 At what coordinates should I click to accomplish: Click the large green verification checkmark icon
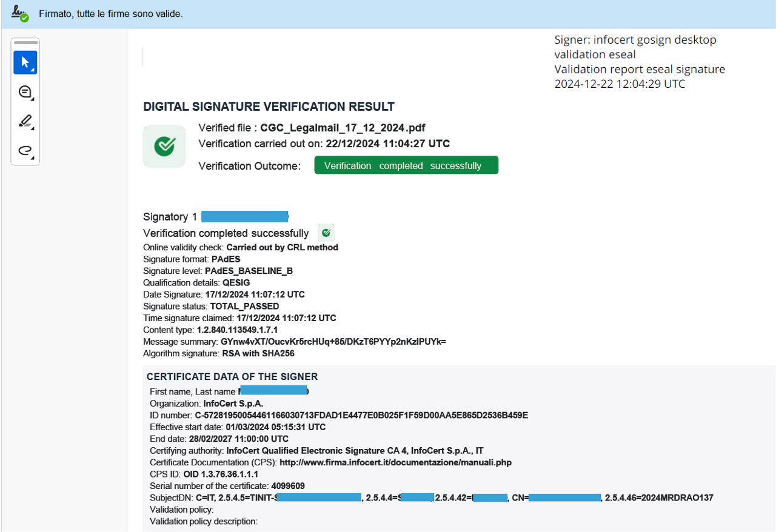[164, 146]
